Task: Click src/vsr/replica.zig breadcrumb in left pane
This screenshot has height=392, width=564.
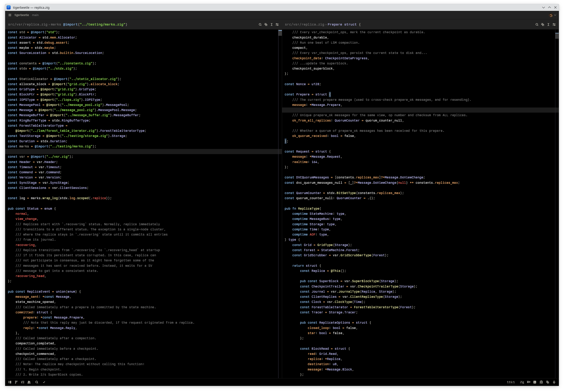Action: (x=28, y=24)
